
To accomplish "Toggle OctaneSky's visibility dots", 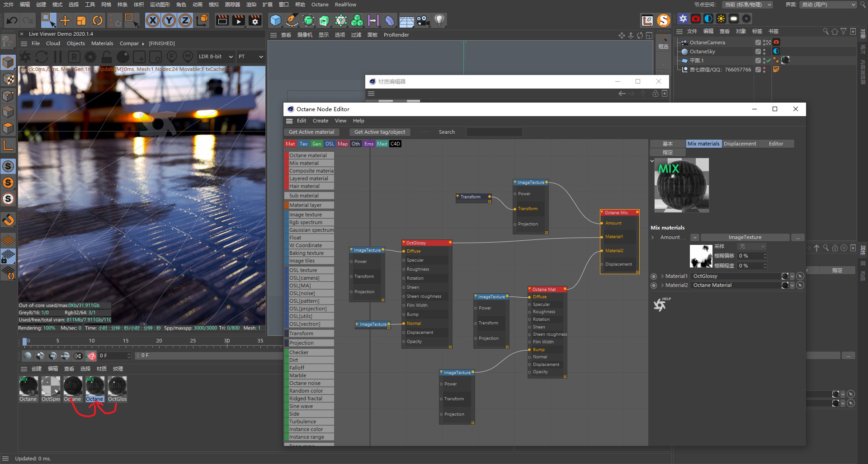I will pyautogui.click(x=764, y=52).
